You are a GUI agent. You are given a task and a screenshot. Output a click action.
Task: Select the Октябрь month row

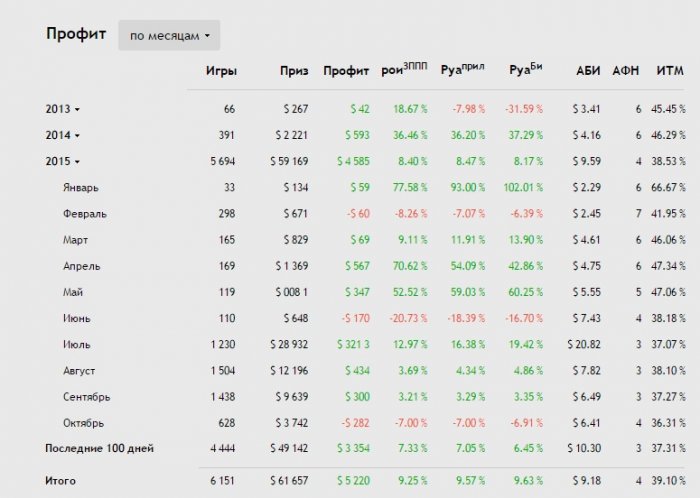pos(84,423)
